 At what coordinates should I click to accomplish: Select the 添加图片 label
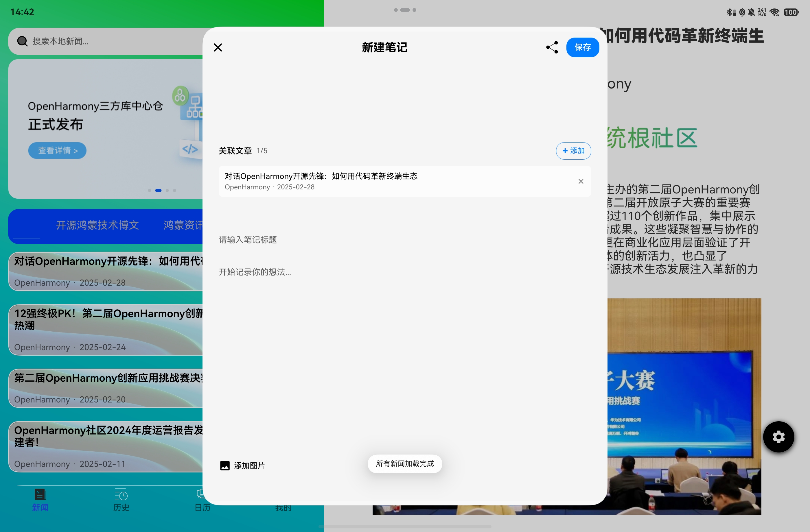coord(249,465)
